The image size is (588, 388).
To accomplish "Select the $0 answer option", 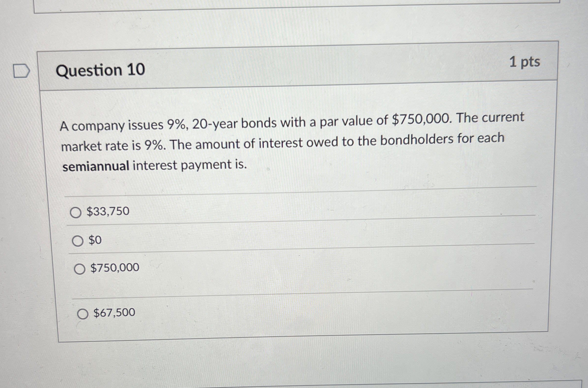I will click(x=94, y=241).
